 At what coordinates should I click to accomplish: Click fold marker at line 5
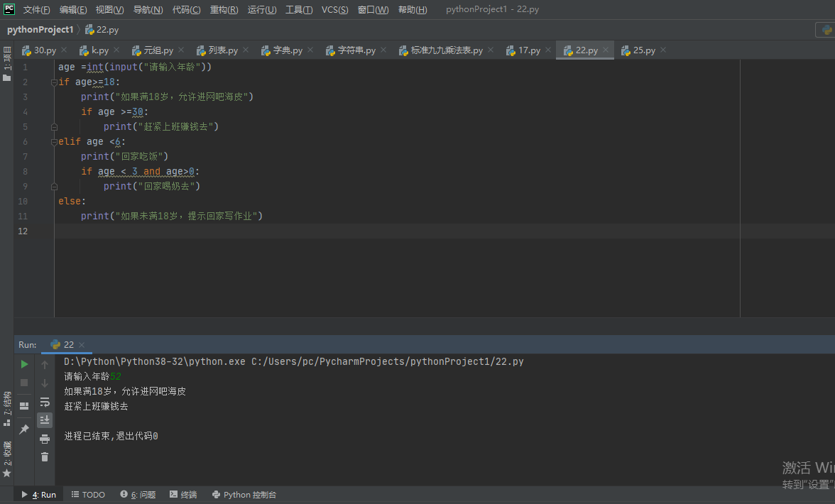click(x=54, y=126)
